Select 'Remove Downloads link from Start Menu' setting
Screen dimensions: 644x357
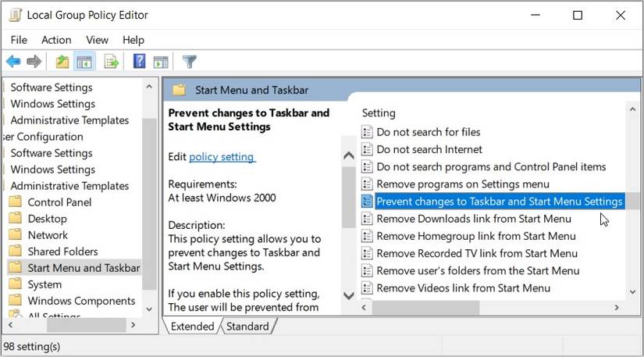point(474,219)
